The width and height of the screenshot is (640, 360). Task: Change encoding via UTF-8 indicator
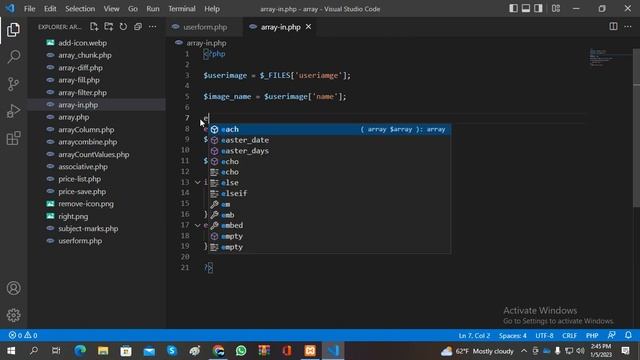coord(544,336)
